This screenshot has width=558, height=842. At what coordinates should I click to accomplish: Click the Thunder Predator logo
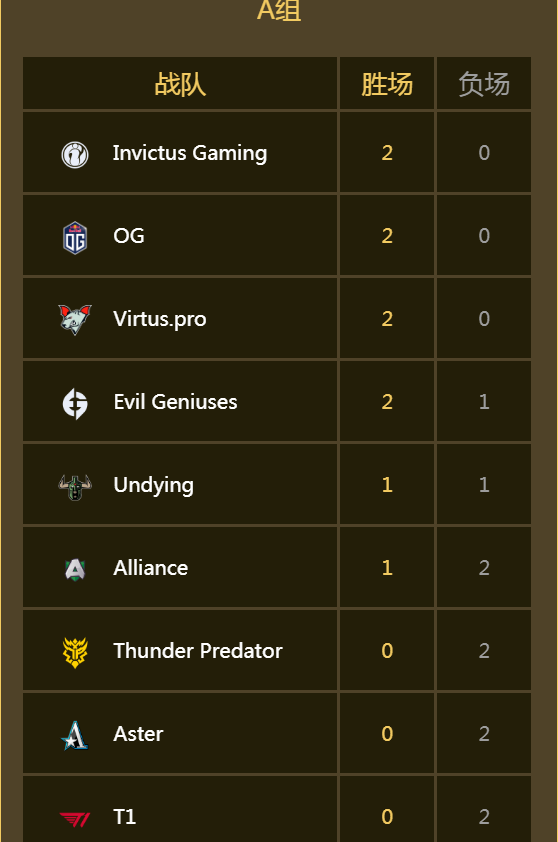point(75,652)
